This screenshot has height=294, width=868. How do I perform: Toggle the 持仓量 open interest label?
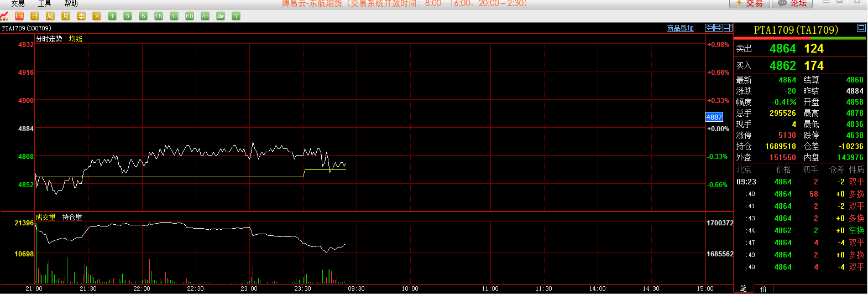click(72, 217)
